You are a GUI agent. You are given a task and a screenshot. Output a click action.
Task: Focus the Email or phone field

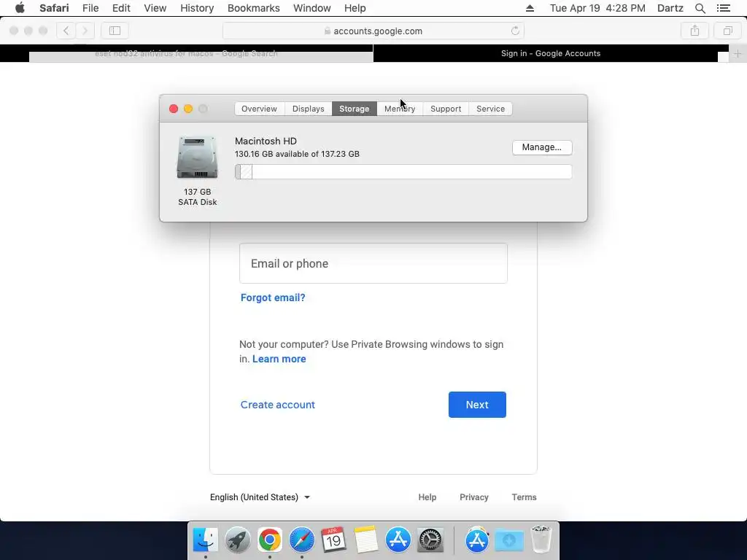click(373, 263)
